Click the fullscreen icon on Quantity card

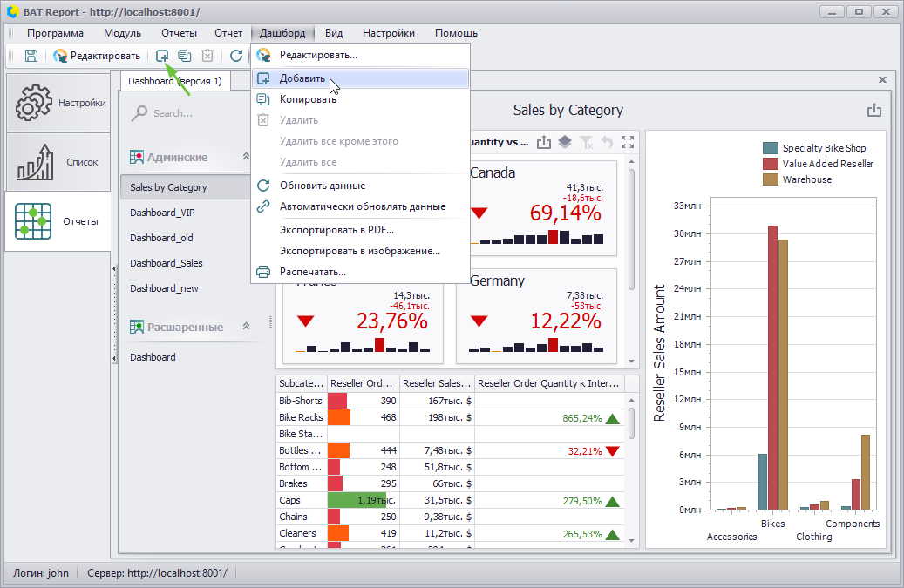628,142
